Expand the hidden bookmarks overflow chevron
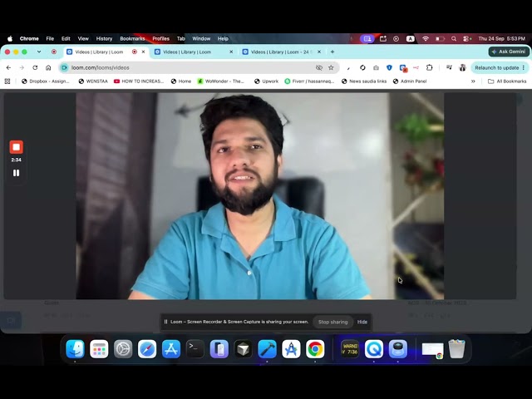This screenshot has width=532, height=399. point(473,81)
